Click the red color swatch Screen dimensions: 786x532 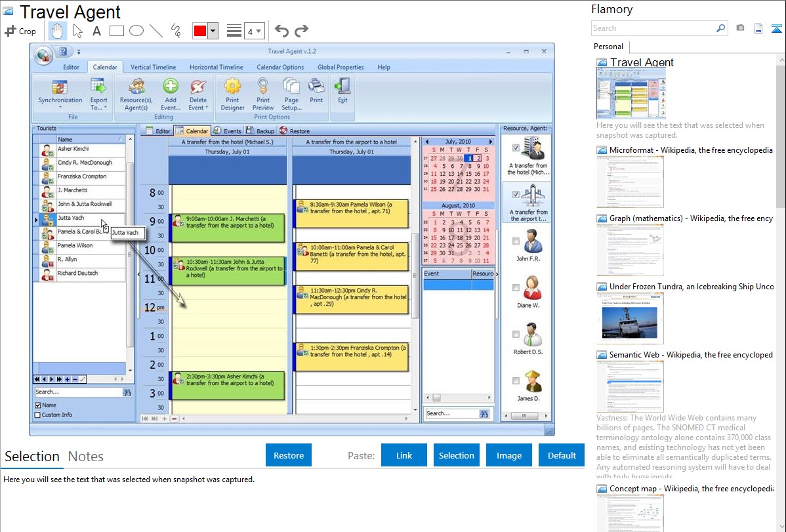point(199,31)
